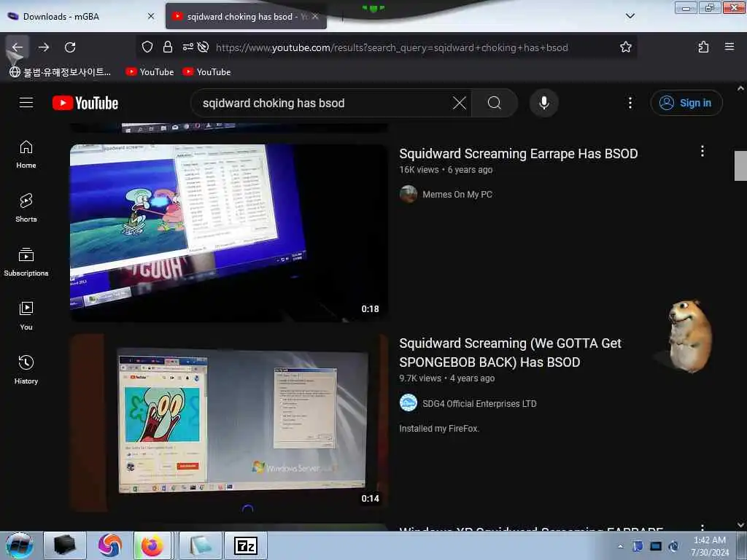Open more options for Squidward Screaming Earrape video
The width and height of the screenshot is (747, 560).
point(702,152)
